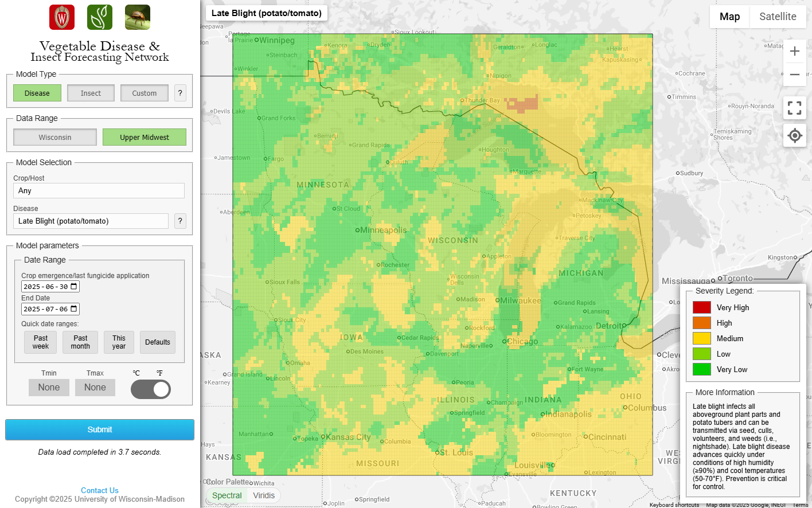The image size is (812, 508).
Task: Zoom in on the map
Action: tap(794, 51)
